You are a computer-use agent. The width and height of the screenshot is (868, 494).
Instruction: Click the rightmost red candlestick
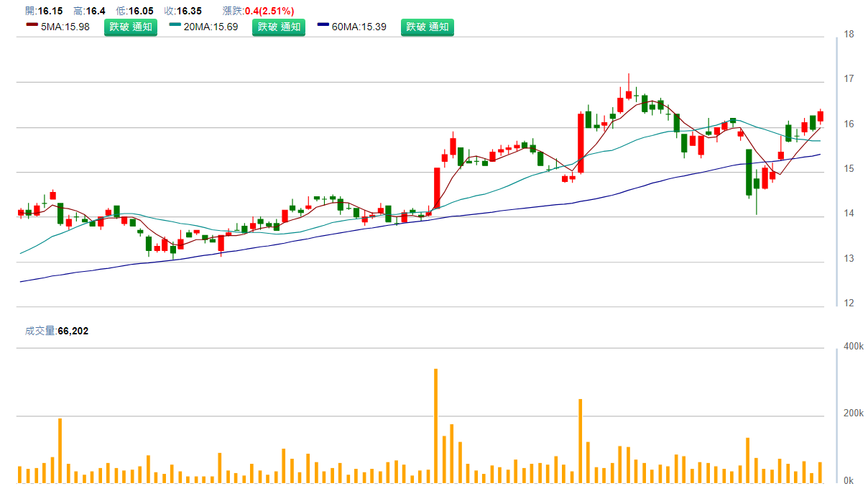coord(821,116)
